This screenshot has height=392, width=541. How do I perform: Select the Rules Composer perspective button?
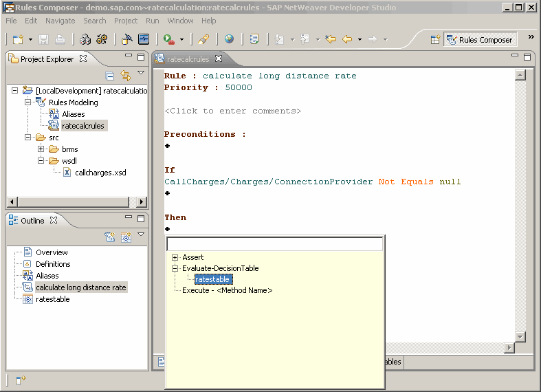pyautogui.click(x=480, y=40)
